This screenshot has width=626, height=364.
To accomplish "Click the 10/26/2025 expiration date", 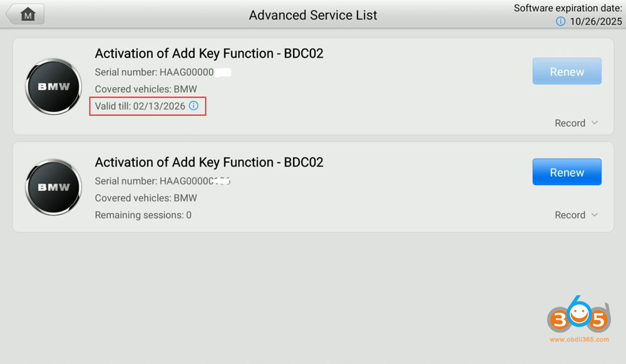I will click(x=596, y=22).
